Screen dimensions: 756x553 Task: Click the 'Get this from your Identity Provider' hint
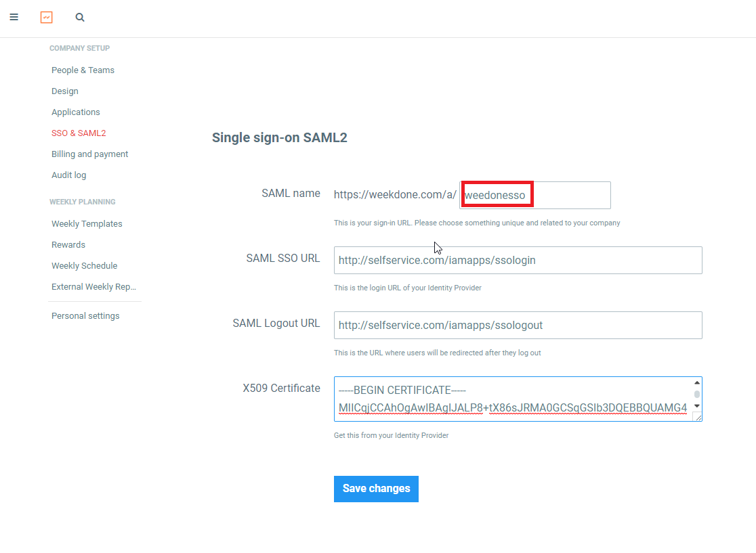[391, 435]
